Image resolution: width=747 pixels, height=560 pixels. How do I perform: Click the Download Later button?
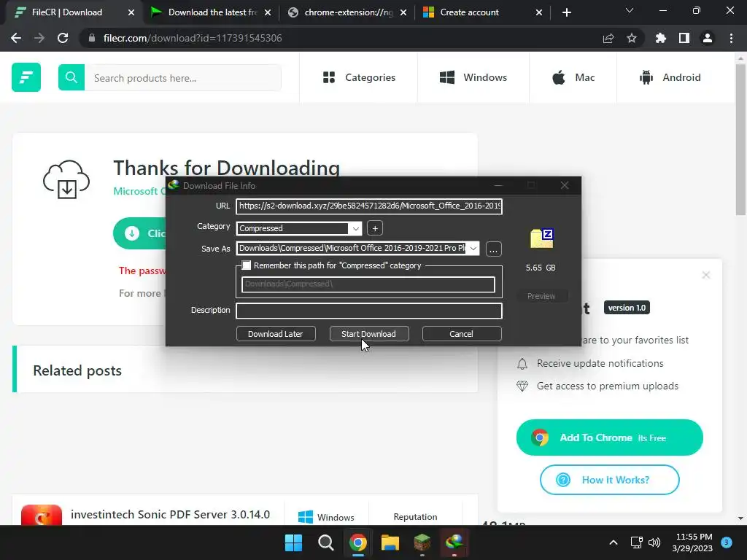[276, 334]
